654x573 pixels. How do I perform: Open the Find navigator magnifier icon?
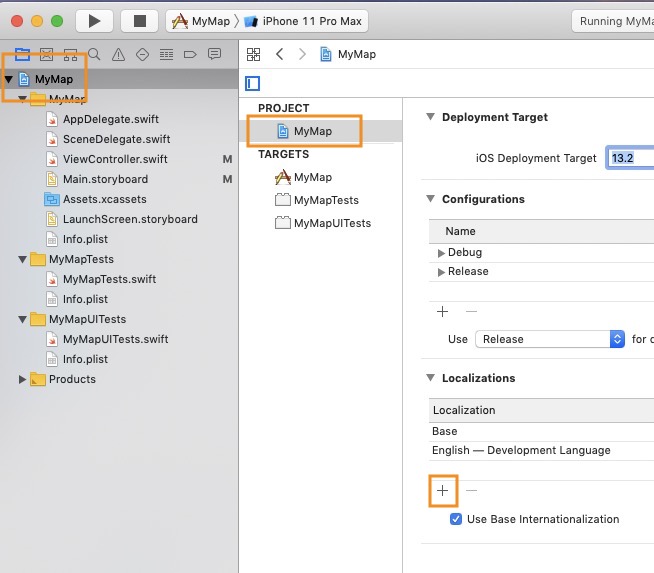point(94,54)
